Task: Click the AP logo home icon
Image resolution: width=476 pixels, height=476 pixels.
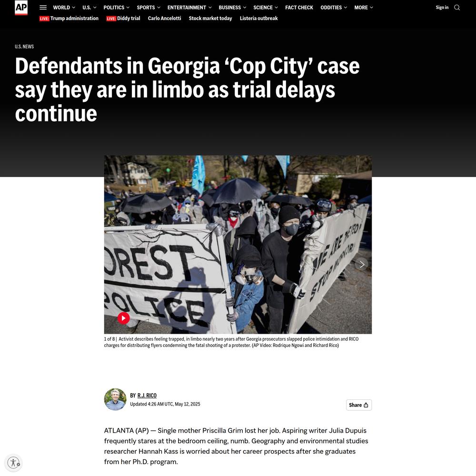Action: [21, 7]
